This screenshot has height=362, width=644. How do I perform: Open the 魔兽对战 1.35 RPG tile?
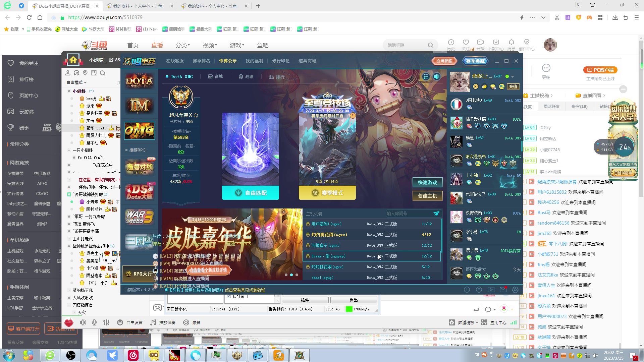(140, 167)
